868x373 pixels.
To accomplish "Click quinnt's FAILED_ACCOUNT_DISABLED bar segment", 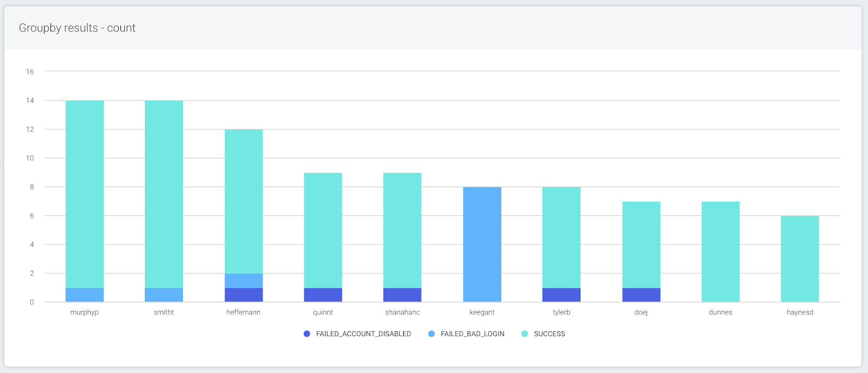I will tap(323, 295).
